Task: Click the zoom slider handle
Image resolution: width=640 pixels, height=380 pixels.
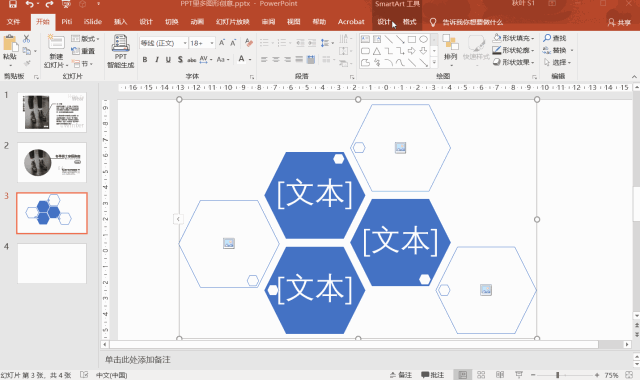Action: point(558,375)
